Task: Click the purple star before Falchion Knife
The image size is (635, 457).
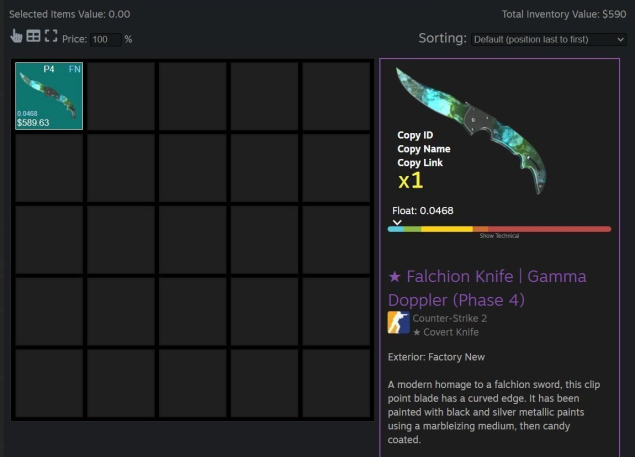Action: (x=394, y=277)
